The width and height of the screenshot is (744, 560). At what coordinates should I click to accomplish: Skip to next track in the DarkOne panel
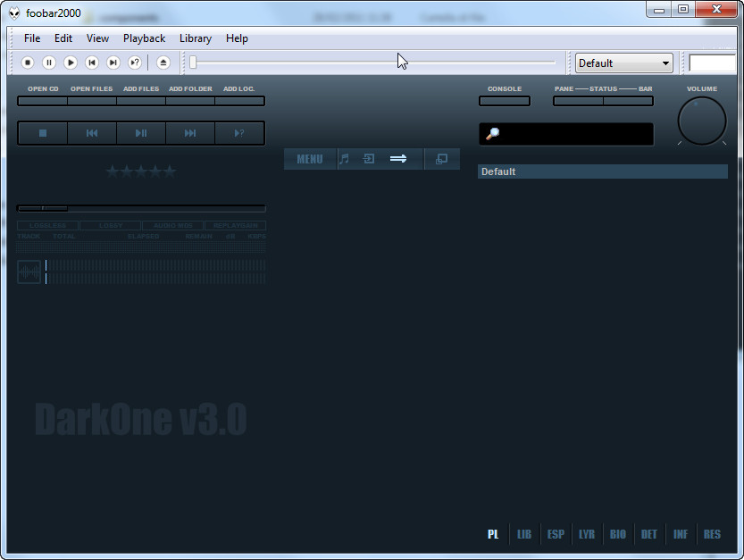click(190, 133)
